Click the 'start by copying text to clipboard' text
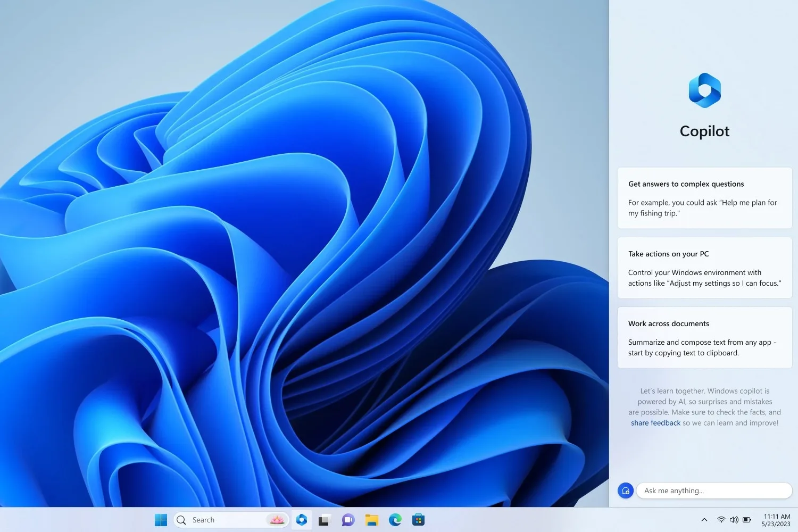 click(x=684, y=353)
